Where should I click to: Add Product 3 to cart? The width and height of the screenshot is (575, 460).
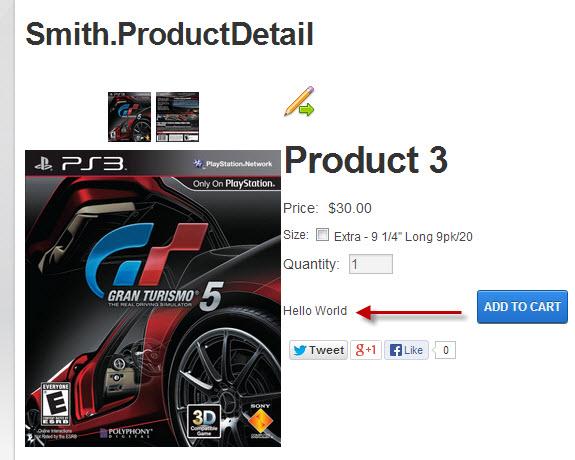[x=522, y=307]
